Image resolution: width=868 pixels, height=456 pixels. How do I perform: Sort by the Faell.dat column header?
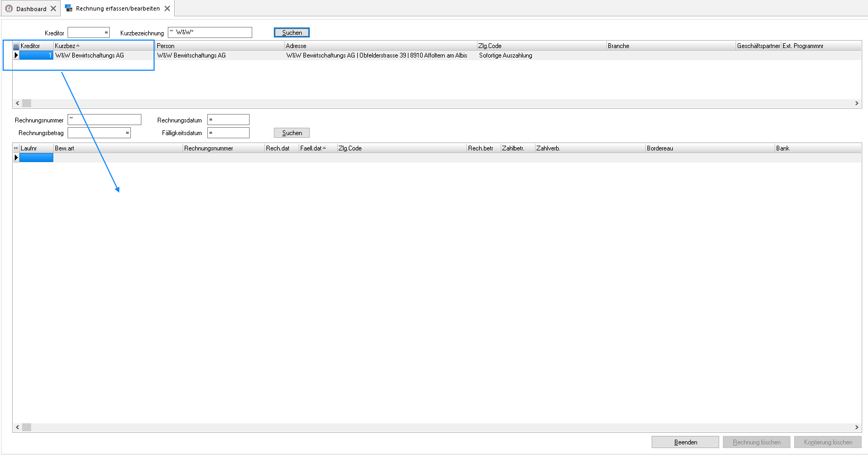(318, 148)
